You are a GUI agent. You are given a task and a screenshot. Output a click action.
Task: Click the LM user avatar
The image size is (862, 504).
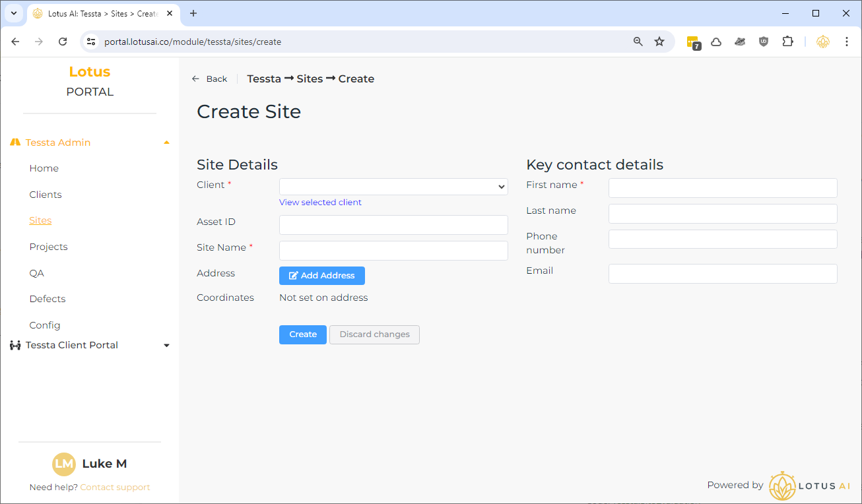pos(64,464)
